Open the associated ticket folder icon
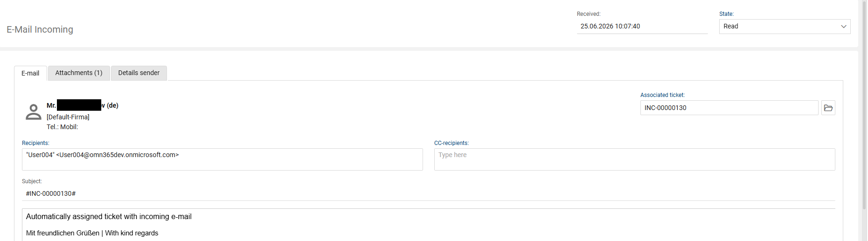The image size is (868, 241). [x=828, y=108]
